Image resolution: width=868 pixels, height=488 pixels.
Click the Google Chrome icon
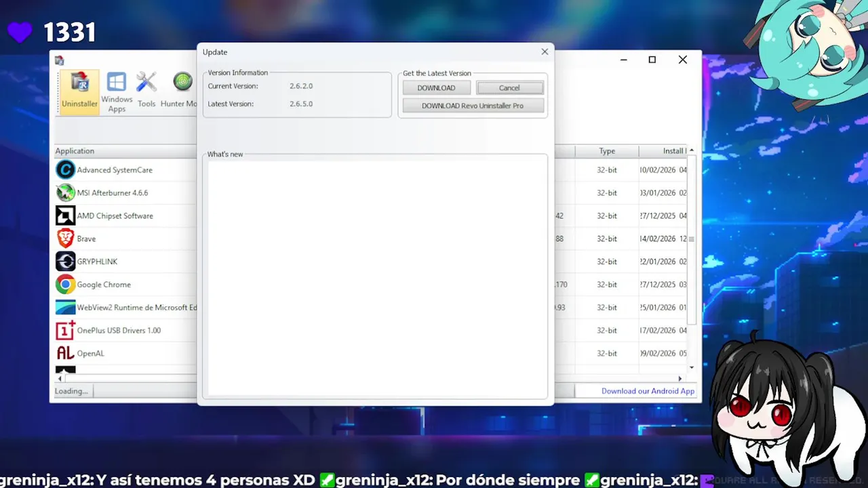[65, 285]
